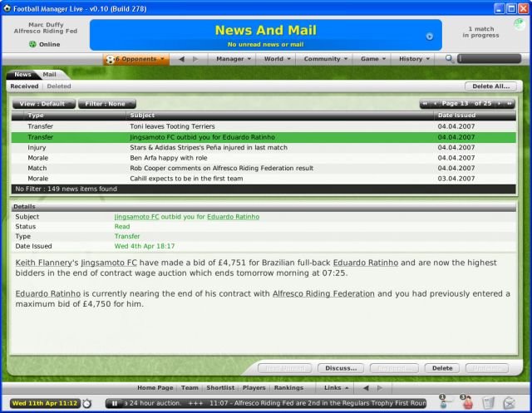Jump to first page of news list
Screen dimensions: 532x413
pos(426,104)
